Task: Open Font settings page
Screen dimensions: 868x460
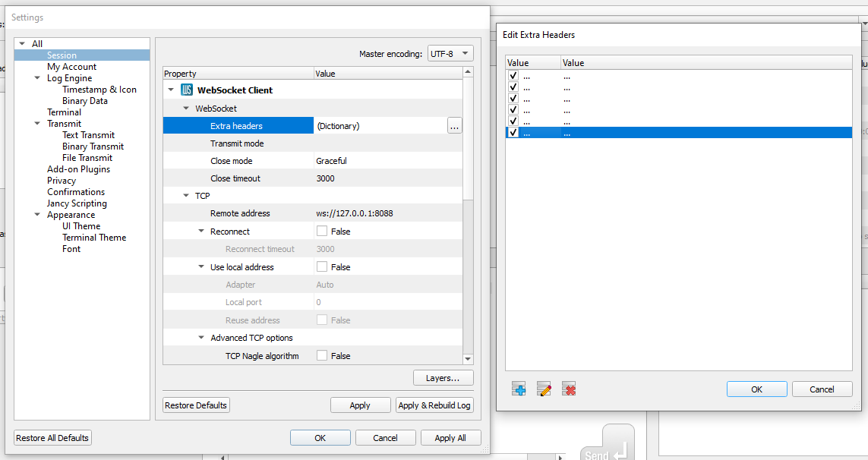Action: click(x=71, y=249)
